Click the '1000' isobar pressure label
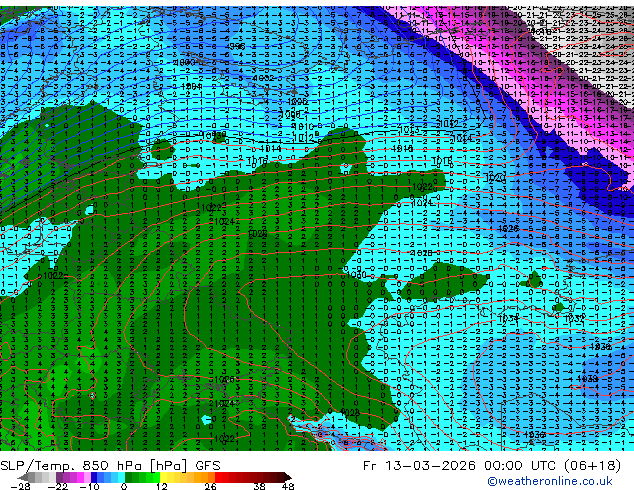The width and height of the screenshot is (634, 490). coord(184,62)
